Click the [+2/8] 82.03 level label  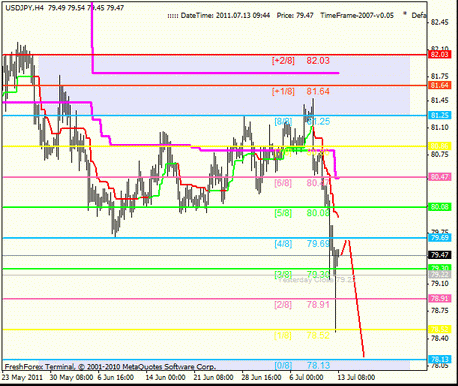coord(301,61)
